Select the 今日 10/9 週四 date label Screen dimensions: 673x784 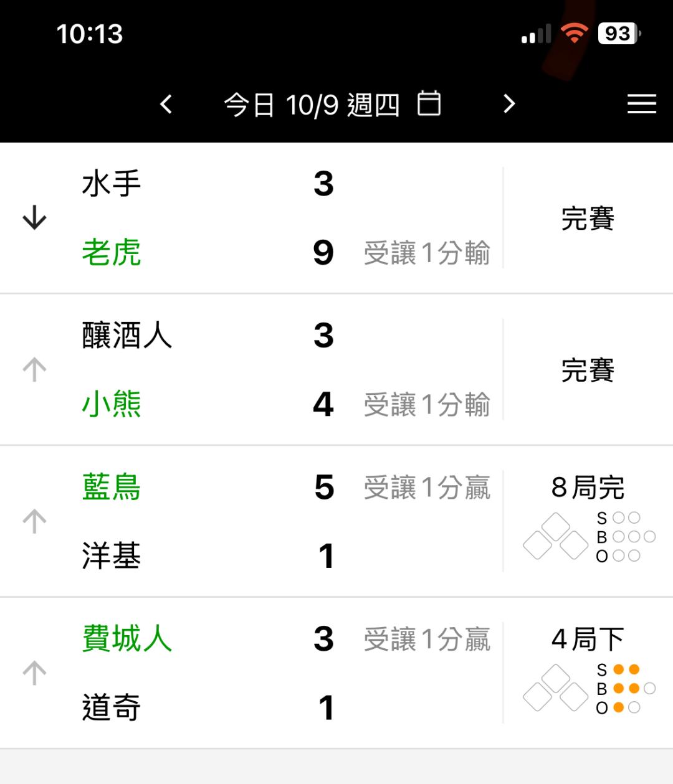click(x=312, y=105)
